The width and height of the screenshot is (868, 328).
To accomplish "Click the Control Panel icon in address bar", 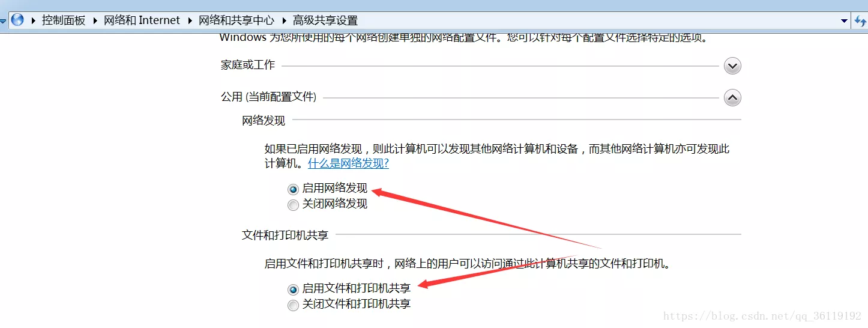I will pos(17,20).
